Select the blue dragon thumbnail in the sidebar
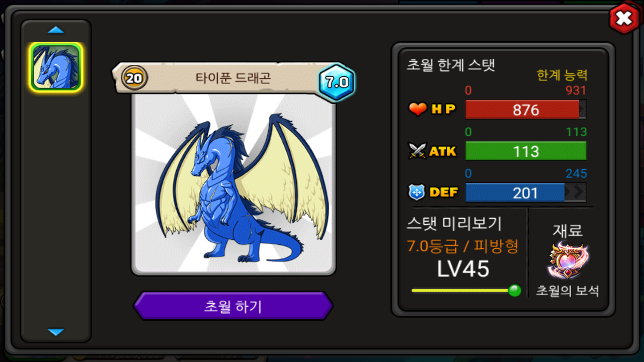This screenshot has width=644, height=362. (x=56, y=67)
